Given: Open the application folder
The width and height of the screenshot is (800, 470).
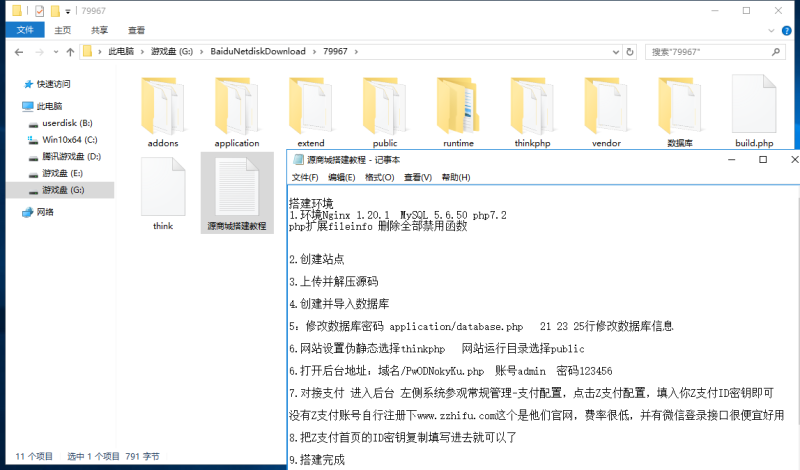Looking at the screenshot, I should (237, 112).
